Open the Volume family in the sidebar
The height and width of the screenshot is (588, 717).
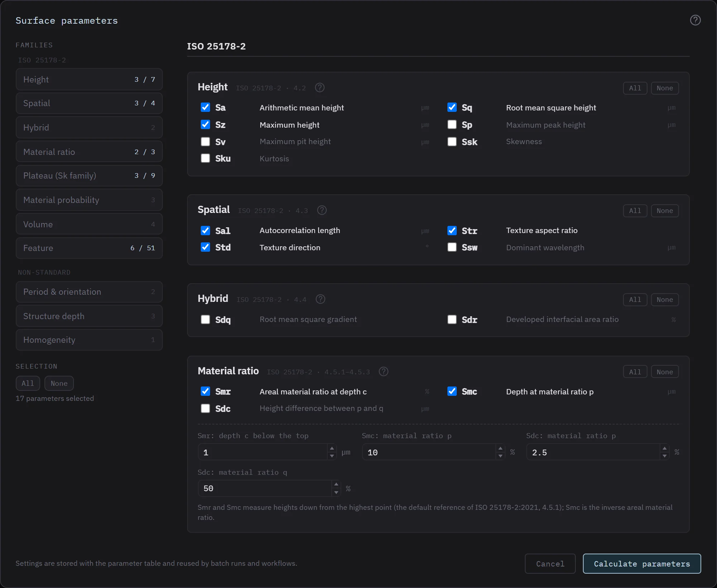89,224
